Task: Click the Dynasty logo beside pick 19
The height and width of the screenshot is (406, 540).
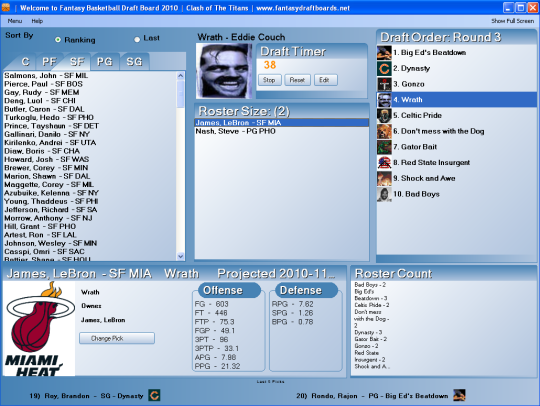Action: 154,395
